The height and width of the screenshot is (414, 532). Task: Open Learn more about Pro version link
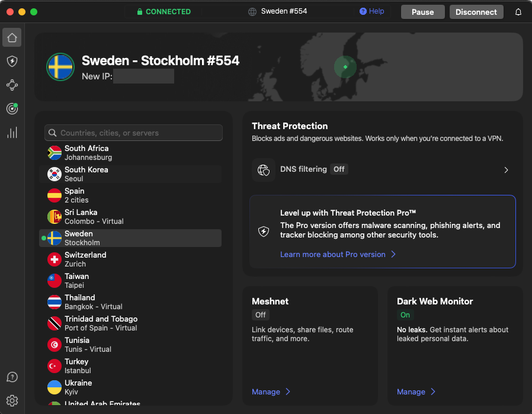tap(332, 254)
